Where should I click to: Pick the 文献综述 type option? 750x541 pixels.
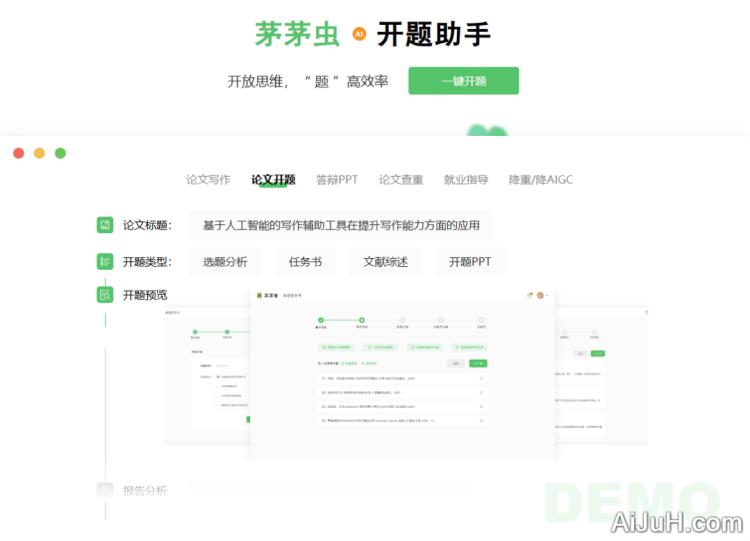click(x=385, y=262)
